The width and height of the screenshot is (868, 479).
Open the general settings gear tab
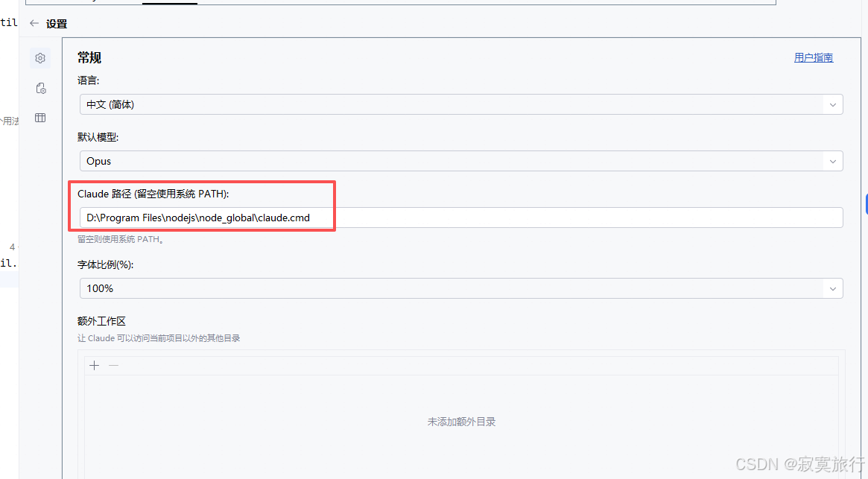pyautogui.click(x=39, y=58)
